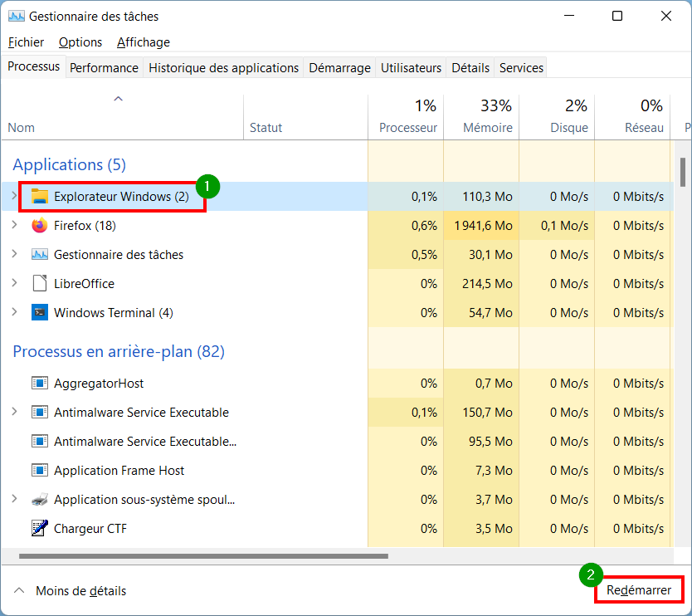Click the Moins de détails link
The image size is (692, 616).
tap(80, 591)
